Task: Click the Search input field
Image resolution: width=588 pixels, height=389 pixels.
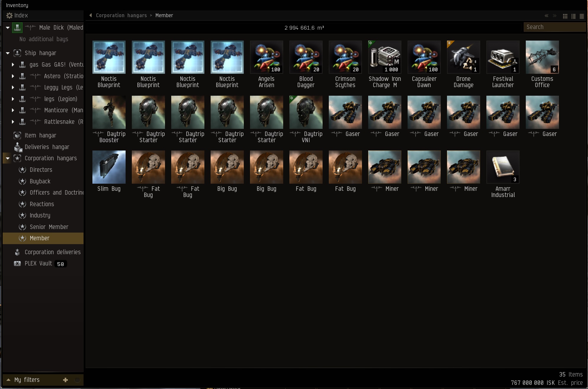Action: (554, 27)
